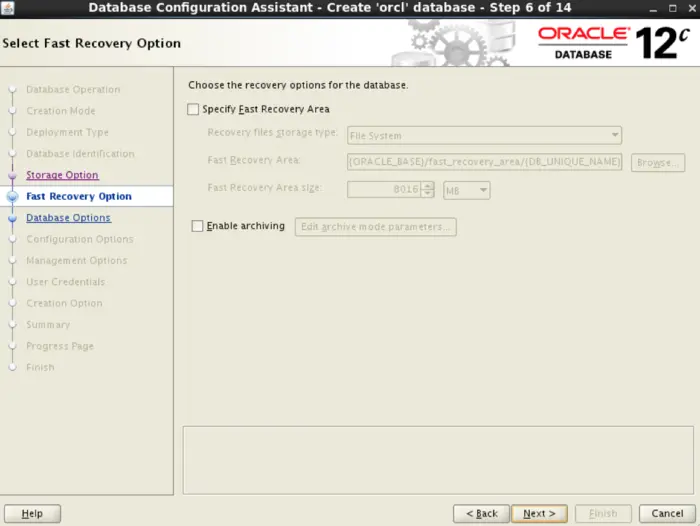Click the Management Options step label
Screen dimensions: 700x526
point(77,260)
